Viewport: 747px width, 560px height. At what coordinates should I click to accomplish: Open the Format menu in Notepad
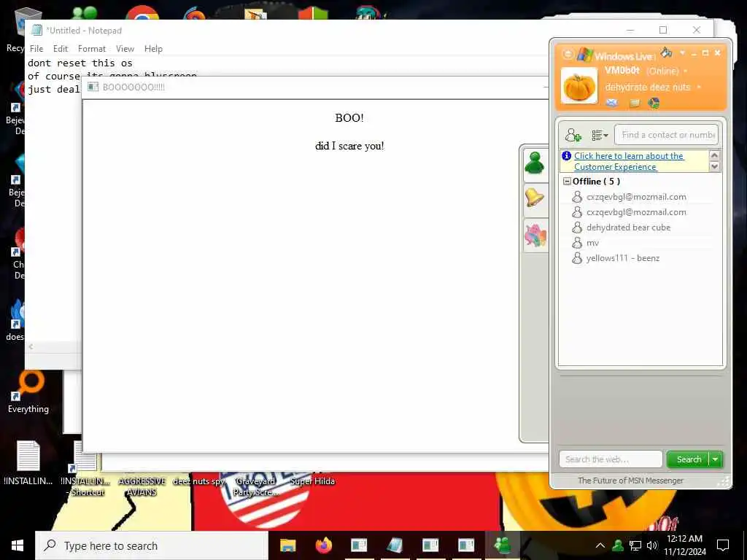[92, 49]
